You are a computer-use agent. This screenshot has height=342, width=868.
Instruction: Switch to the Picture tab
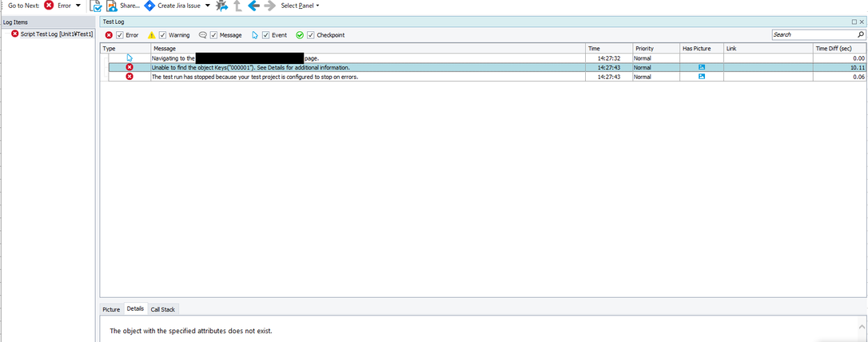tap(111, 309)
